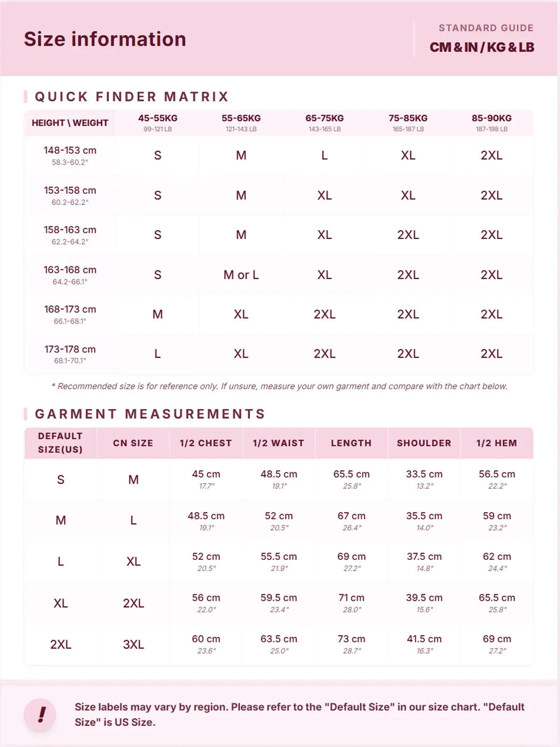Select the CN SIZE column header
Viewport: 560px width, 747px height.
pyautogui.click(x=133, y=443)
